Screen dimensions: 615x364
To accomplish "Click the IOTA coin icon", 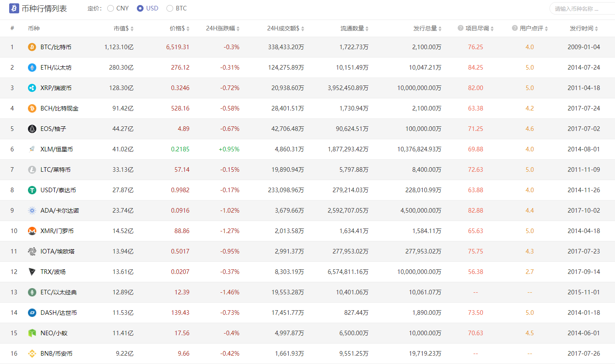I will point(32,251).
